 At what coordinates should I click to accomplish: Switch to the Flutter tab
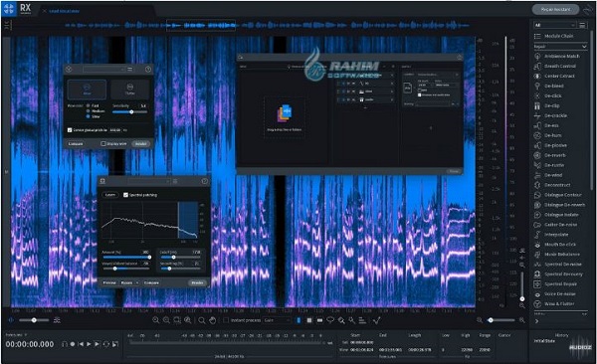129,90
